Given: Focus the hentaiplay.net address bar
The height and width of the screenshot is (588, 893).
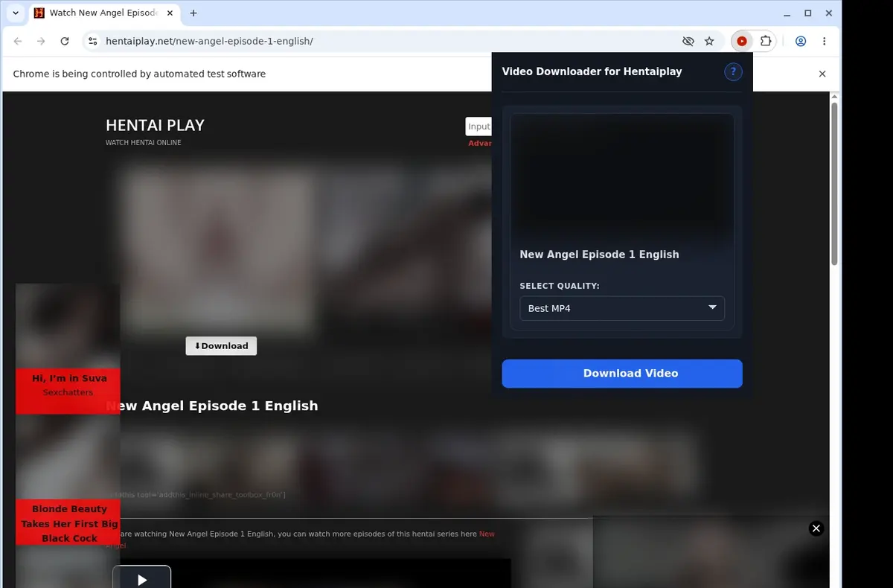Looking at the screenshot, I should click(x=387, y=41).
